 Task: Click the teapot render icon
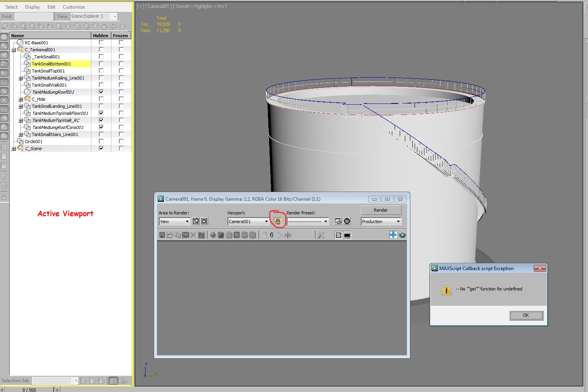[402, 235]
